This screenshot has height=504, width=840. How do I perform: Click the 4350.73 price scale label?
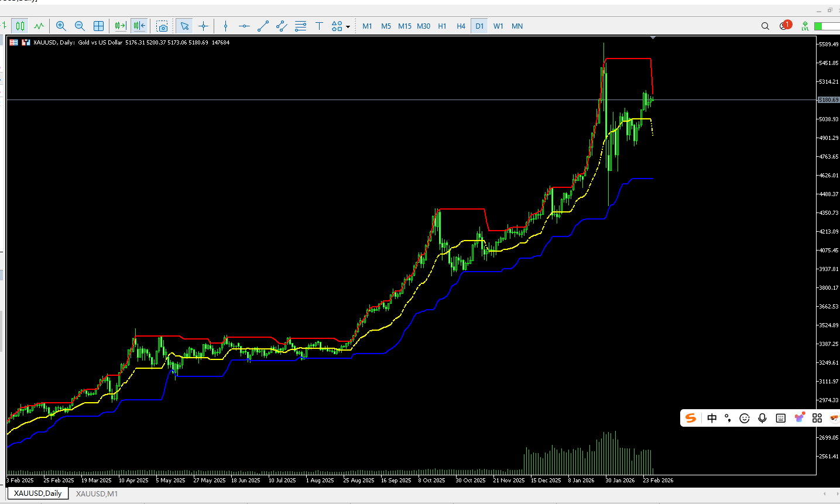[828, 212]
